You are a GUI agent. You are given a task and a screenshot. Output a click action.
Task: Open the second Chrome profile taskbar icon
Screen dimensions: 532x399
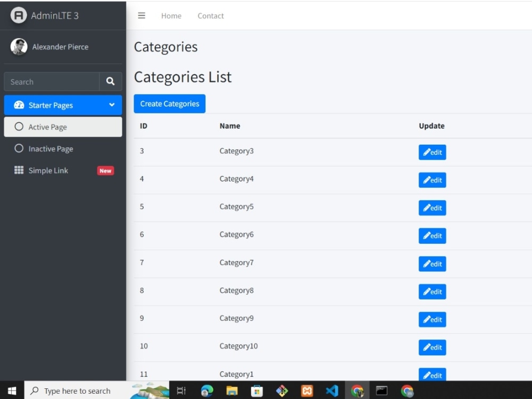tap(407, 391)
